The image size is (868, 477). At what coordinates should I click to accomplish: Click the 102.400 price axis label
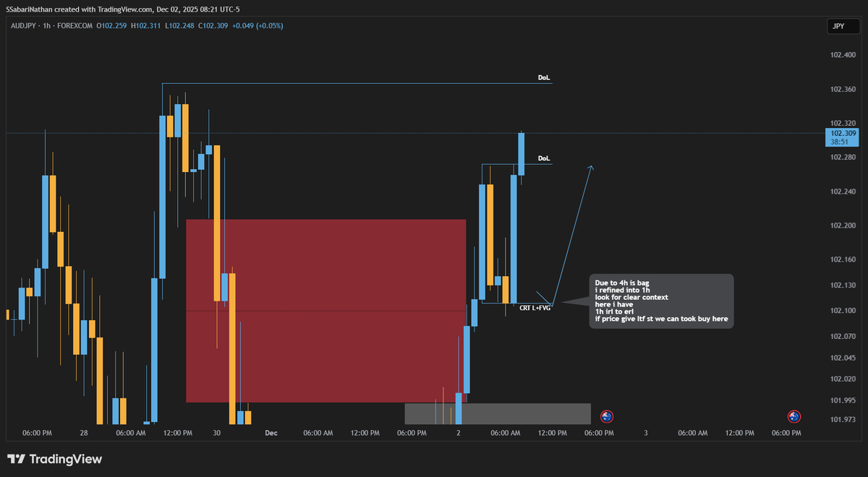(842, 55)
